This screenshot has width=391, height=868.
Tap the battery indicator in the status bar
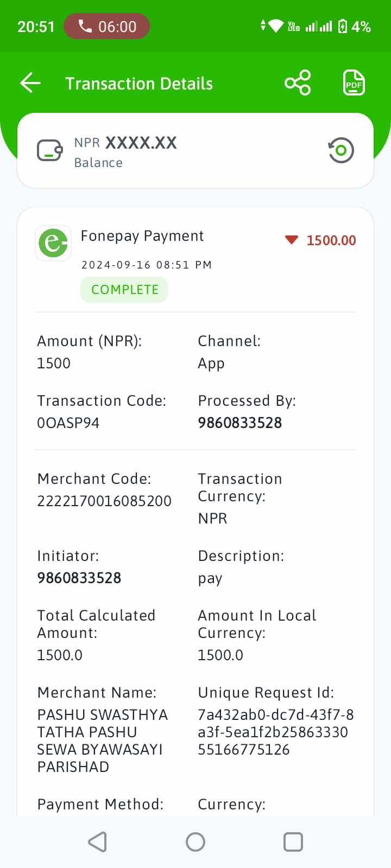(x=343, y=27)
